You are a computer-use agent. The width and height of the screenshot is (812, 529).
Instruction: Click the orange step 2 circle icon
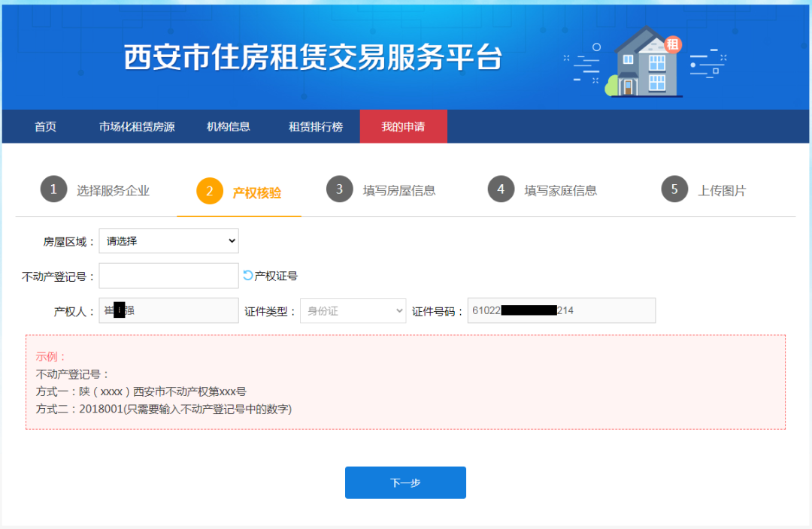210,191
